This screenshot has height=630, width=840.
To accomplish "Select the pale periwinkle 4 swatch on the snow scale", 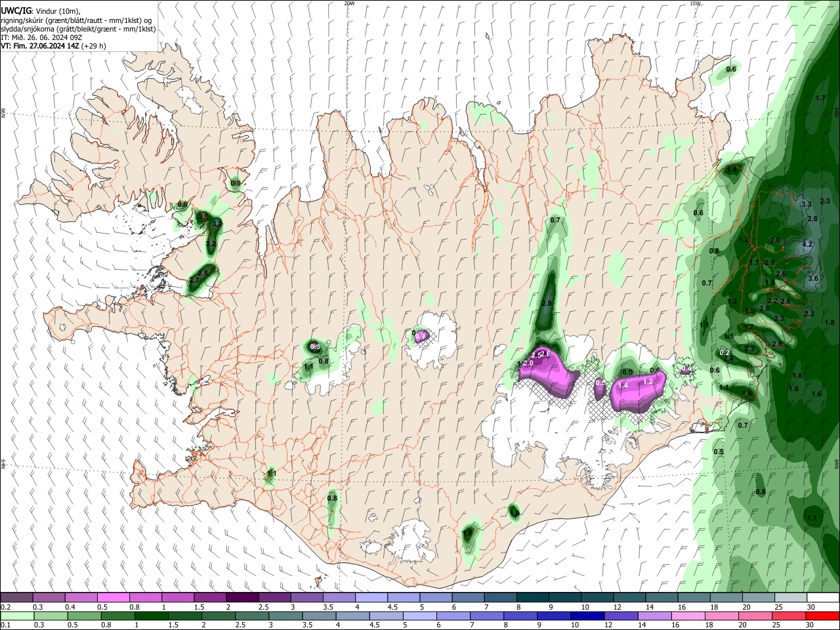I will (x=371, y=598).
